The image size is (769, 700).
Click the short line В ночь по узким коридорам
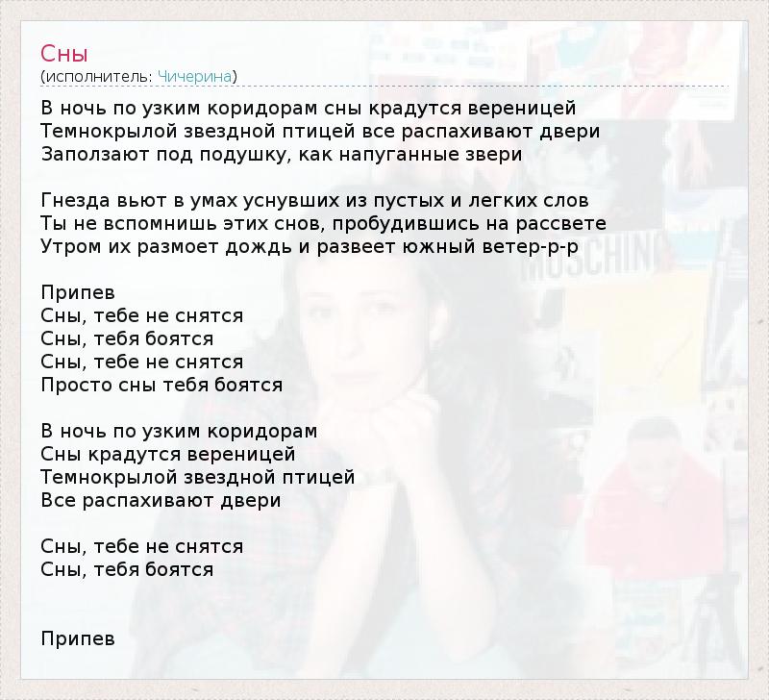coord(179,431)
